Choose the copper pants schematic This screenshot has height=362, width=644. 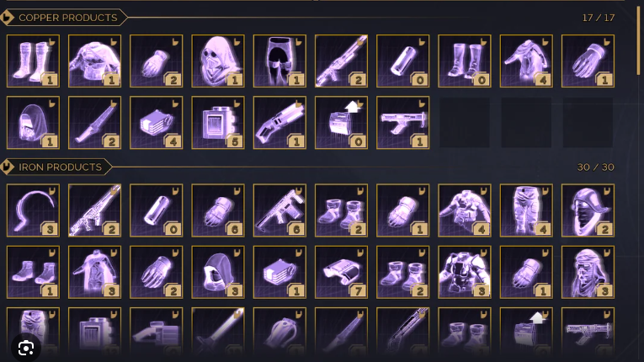click(279, 61)
